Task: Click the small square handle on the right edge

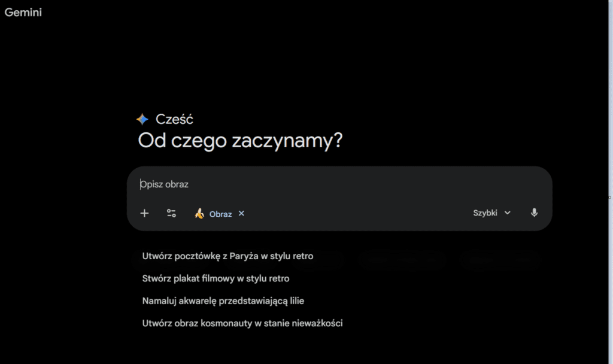Action: (610, 197)
